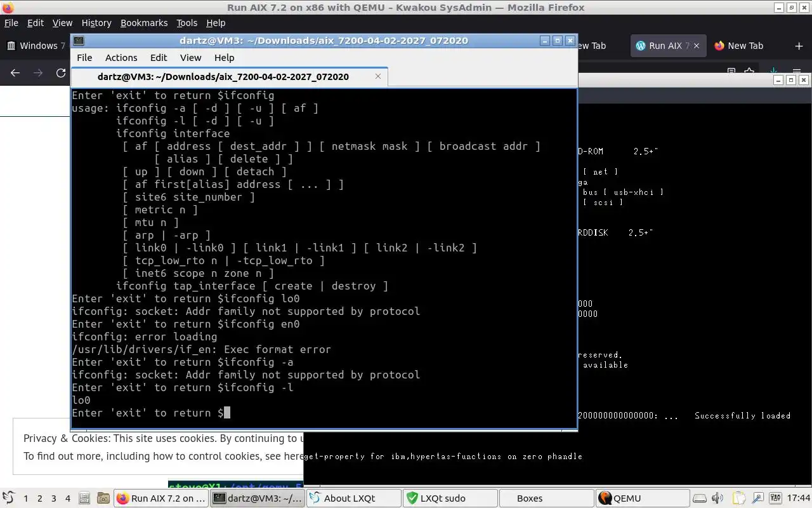Open Firefox Bookmarks menu
Screen dimensions: 812x508
point(144,23)
